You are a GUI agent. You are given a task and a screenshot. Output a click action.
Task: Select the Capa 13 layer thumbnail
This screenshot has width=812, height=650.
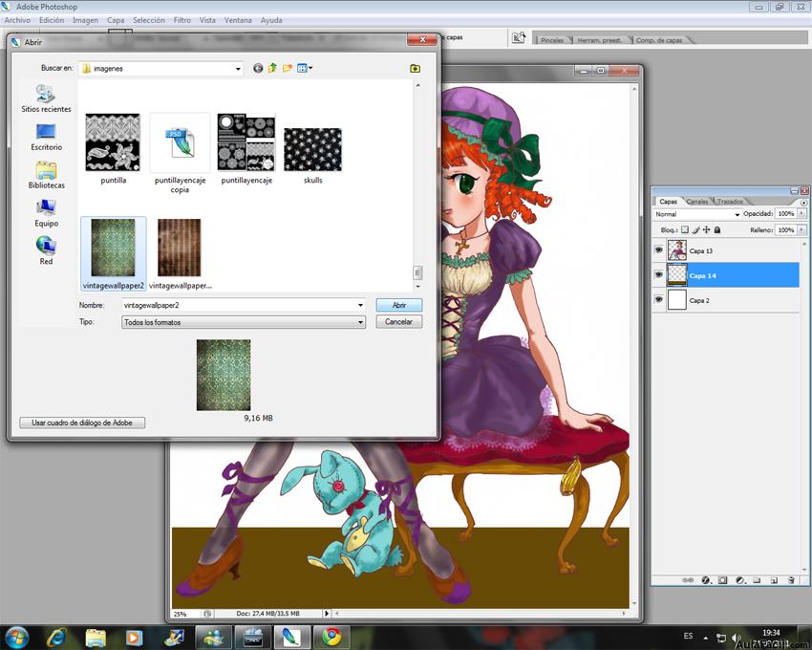(x=677, y=249)
